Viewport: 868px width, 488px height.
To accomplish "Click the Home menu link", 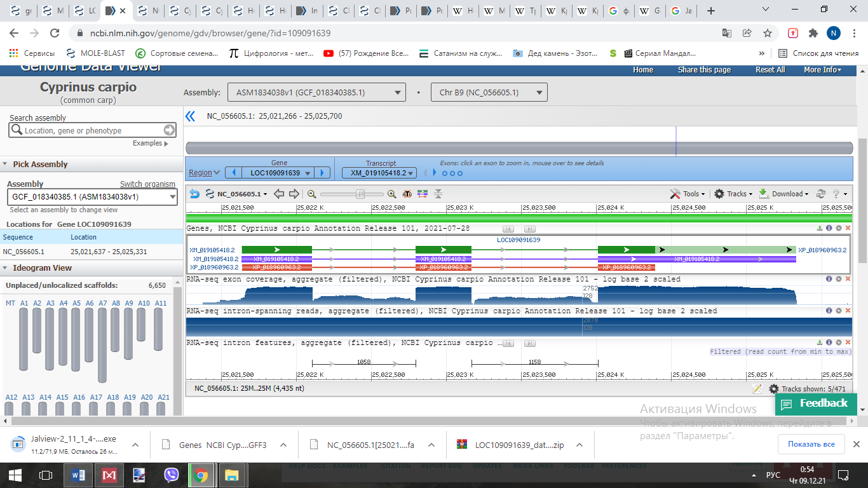I will point(643,70).
